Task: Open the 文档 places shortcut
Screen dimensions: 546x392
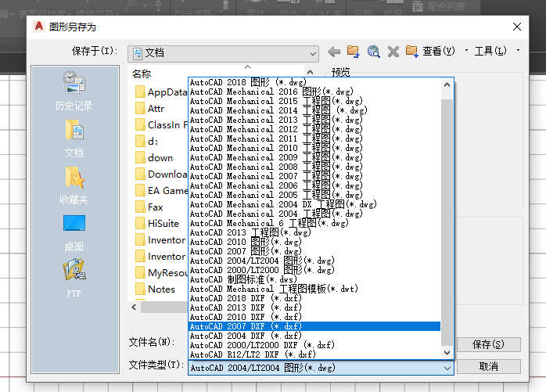Action: point(74,138)
